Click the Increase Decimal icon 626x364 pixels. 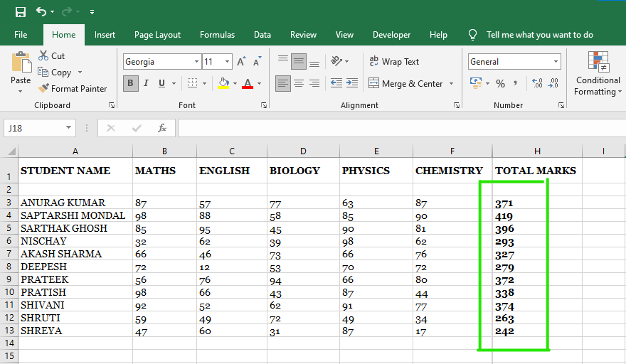coord(536,83)
